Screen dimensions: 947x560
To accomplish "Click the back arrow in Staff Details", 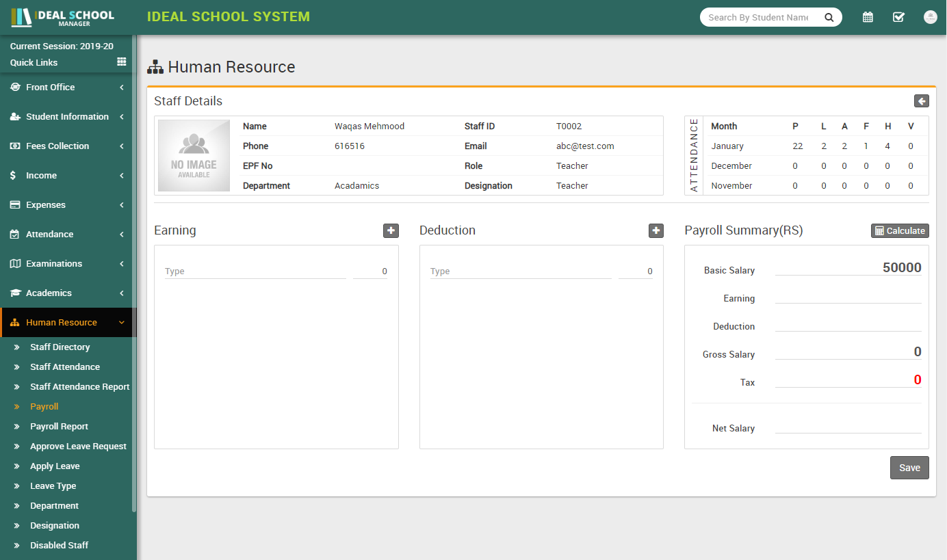I will coord(922,101).
